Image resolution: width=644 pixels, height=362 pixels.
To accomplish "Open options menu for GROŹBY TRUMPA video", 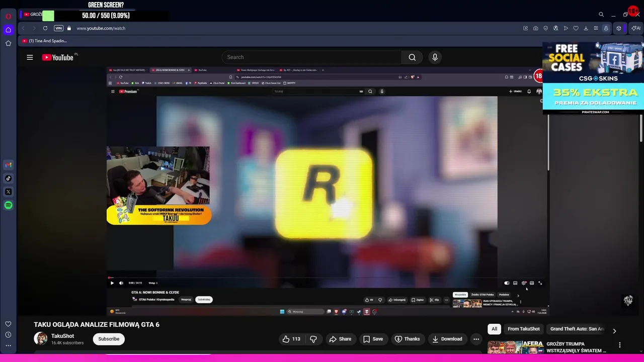I will [x=619, y=345].
